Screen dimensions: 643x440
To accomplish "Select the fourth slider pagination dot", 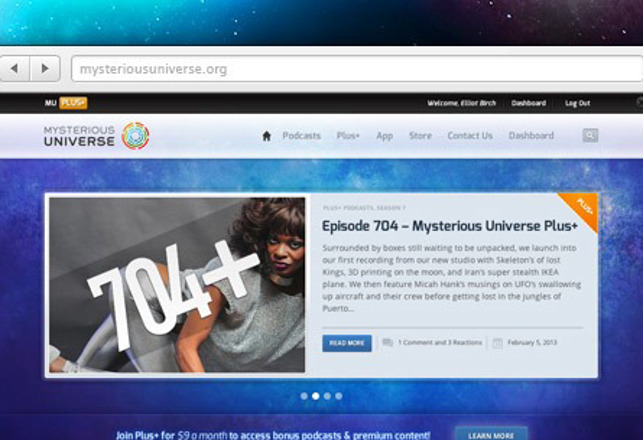I will coord(338,396).
